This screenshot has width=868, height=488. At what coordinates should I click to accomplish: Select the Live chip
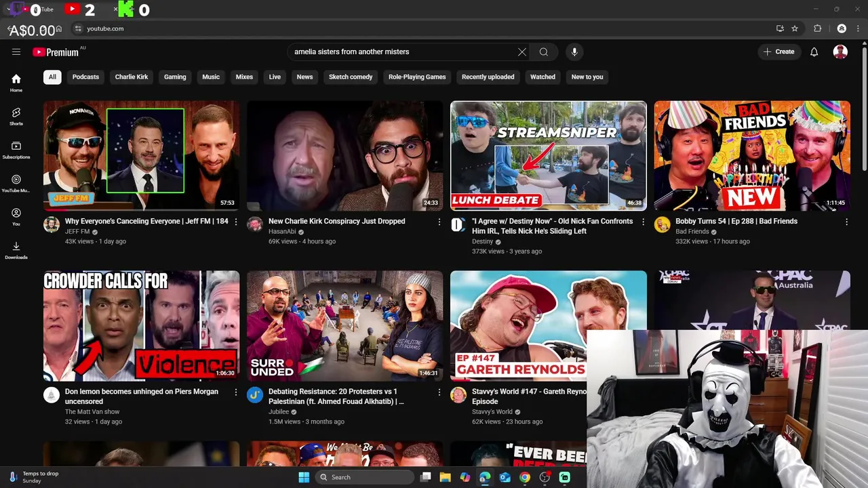[x=275, y=77]
